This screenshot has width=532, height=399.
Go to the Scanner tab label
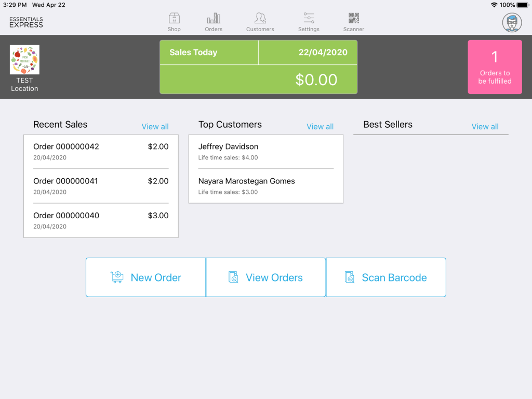pyautogui.click(x=353, y=29)
